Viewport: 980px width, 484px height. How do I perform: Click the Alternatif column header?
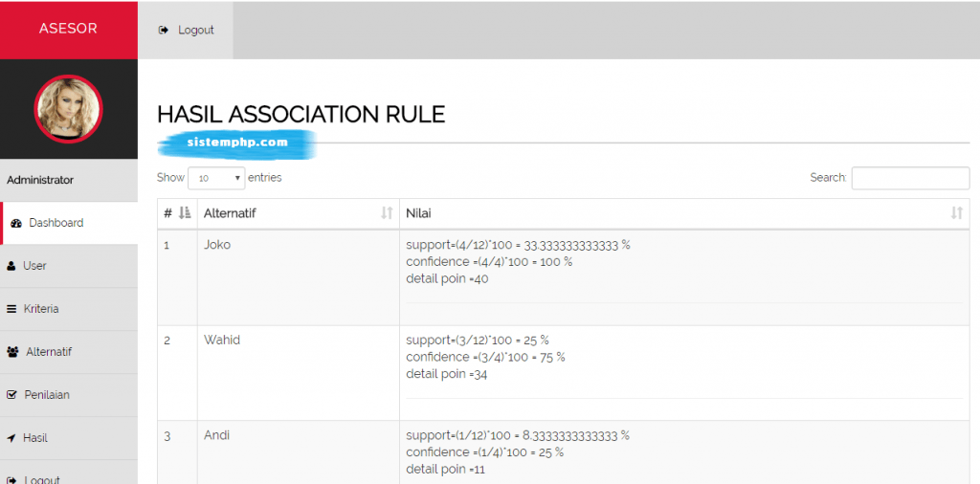pyautogui.click(x=299, y=213)
